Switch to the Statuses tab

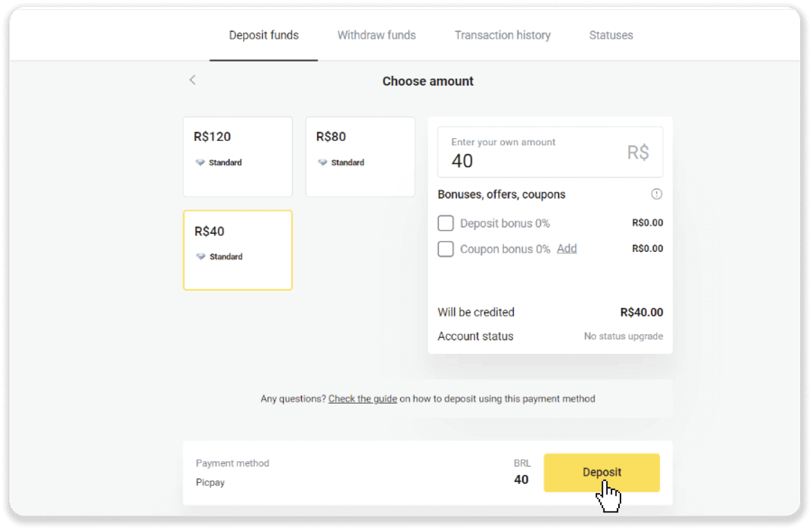[x=611, y=35]
